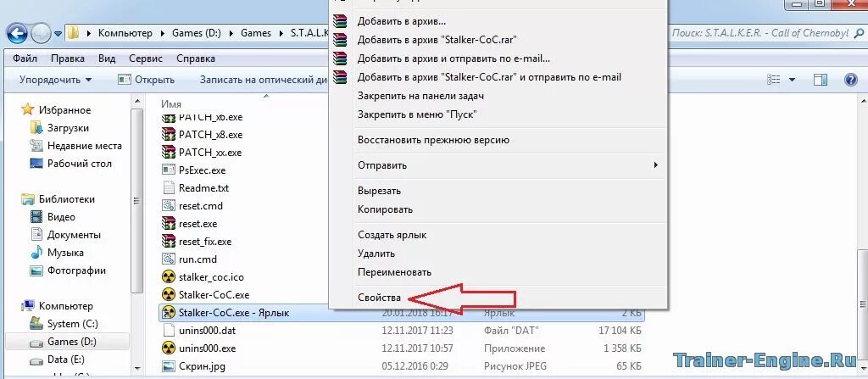Open help with the question mark icon
This screenshot has width=868, height=379.
851,80
